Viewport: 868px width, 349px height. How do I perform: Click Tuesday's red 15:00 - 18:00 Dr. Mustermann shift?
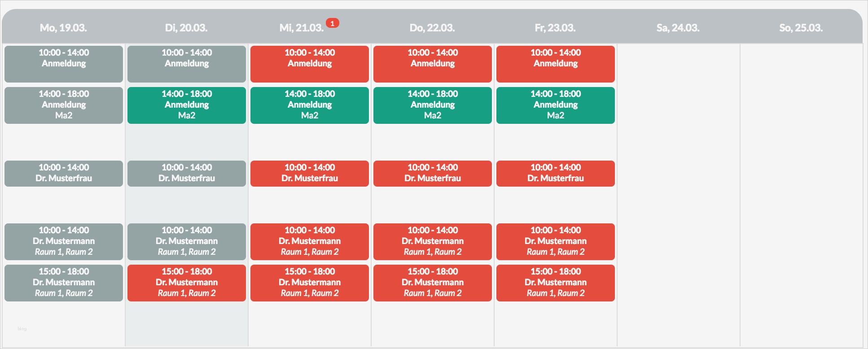[187, 283]
